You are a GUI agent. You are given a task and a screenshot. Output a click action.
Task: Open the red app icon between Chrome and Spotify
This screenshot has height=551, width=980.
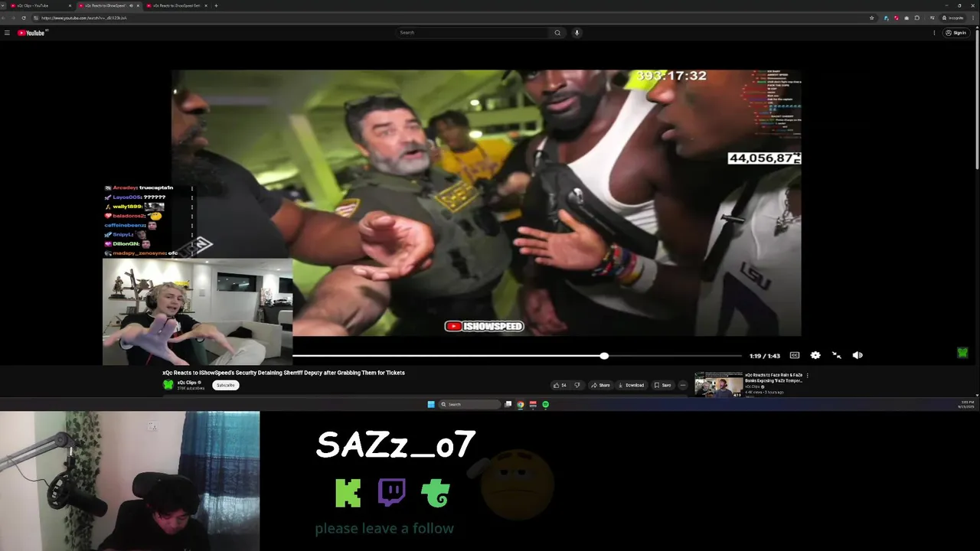point(533,404)
